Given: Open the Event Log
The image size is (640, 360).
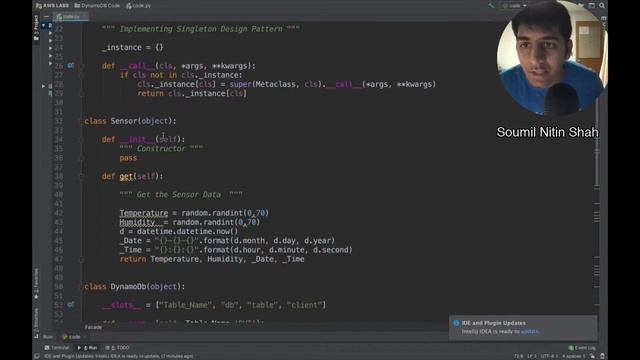Looking at the screenshot, I should (x=582, y=348).
